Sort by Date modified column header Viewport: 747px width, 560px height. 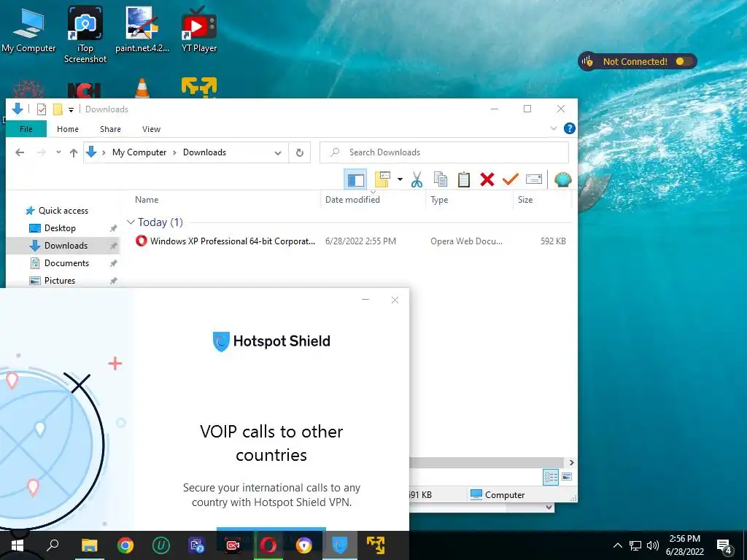pos(352,200)
